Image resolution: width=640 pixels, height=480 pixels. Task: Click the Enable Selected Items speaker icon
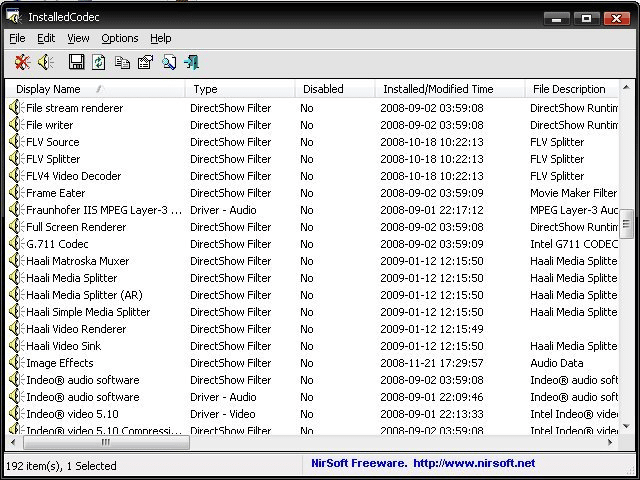coord(46,62)
